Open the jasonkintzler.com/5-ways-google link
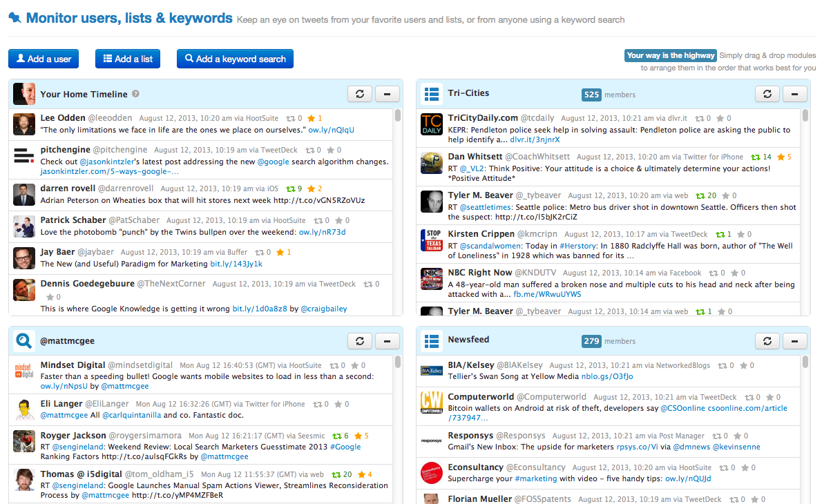 [110, 171]
